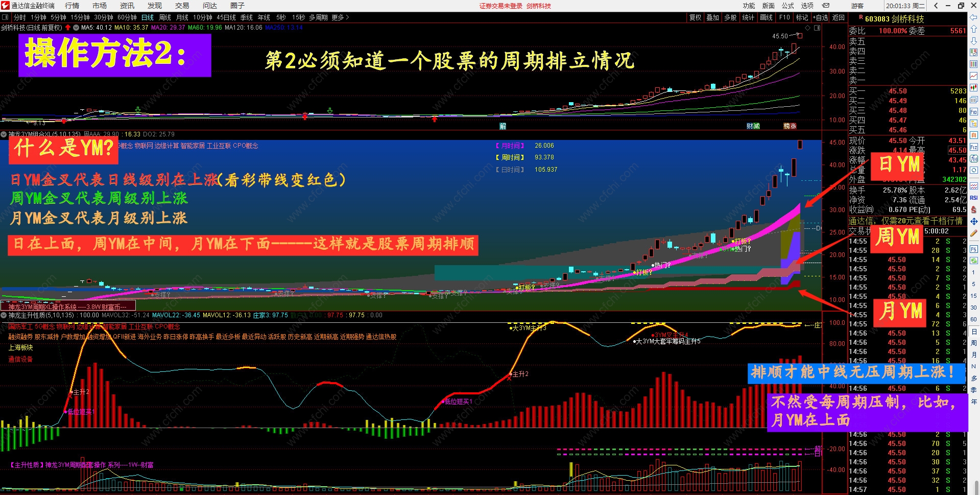Click the F5 sidebar icon
The height and width of the screenshot is (495, 980).
974,249
